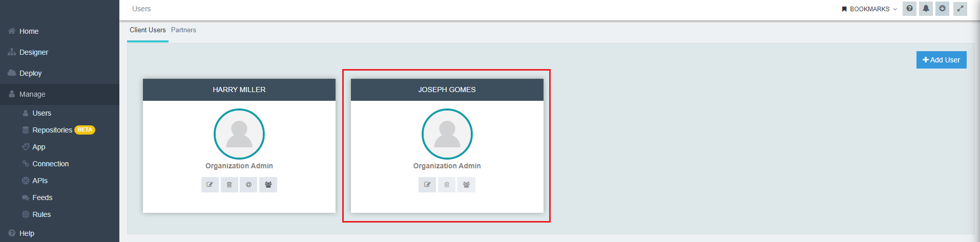Expand the Bookmarks dropdown
This screenshot has width=980, height=242.
click(x=869, y=9)
